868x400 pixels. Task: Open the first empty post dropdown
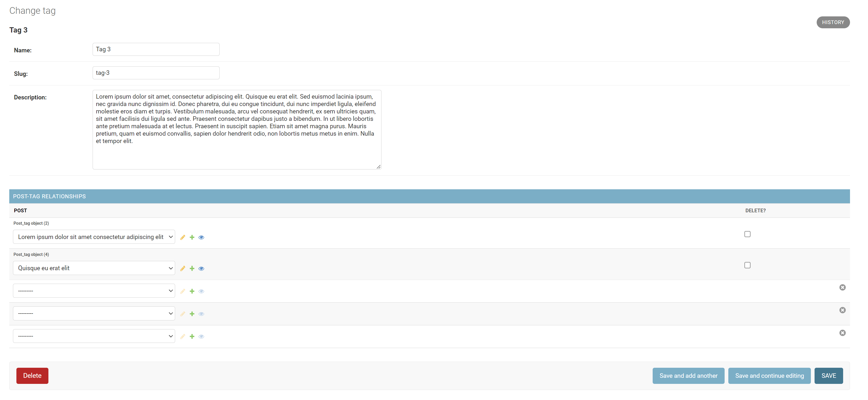coord(94,291)
